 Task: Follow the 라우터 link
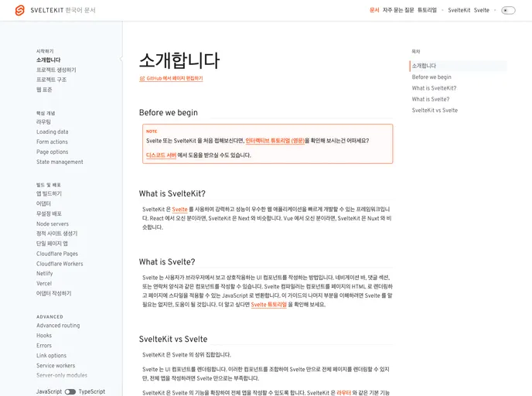[x=343, y=393]
